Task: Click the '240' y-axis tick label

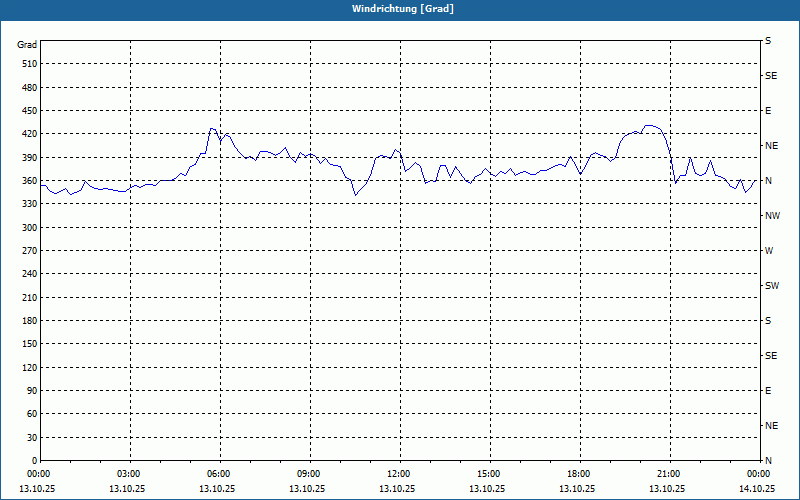Action: pyautogui.click(x=30, y=274)
